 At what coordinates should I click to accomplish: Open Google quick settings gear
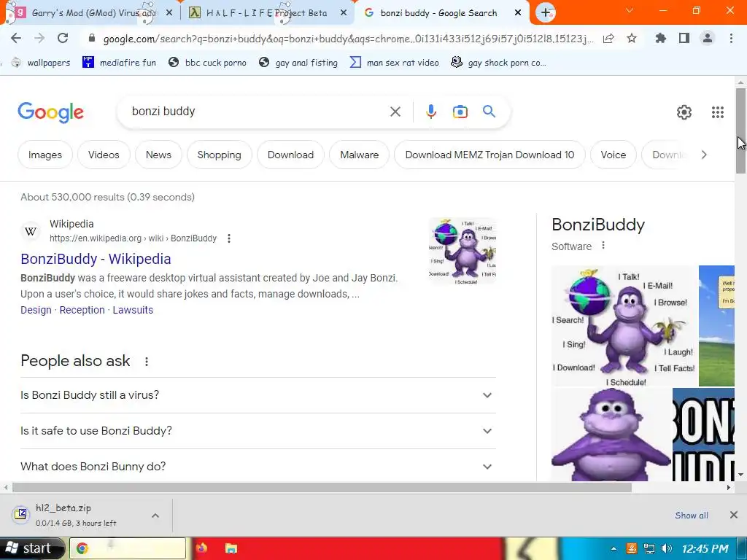(684, 112)
